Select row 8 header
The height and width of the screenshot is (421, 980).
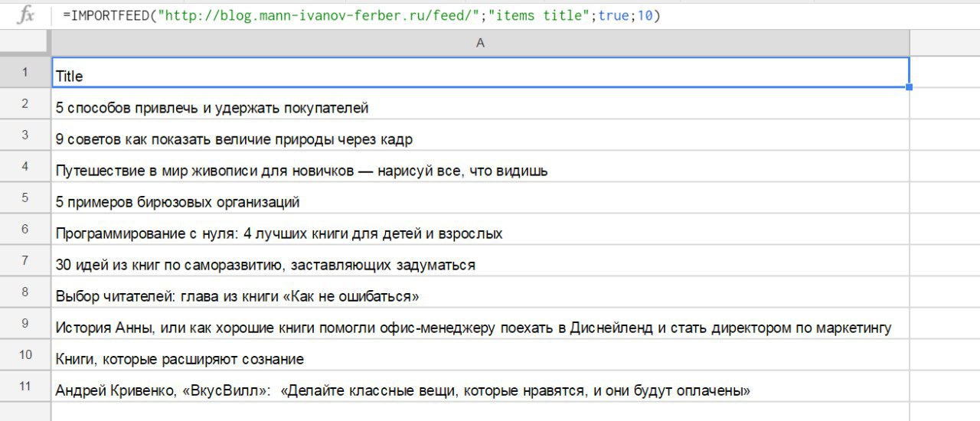point(25,292)
